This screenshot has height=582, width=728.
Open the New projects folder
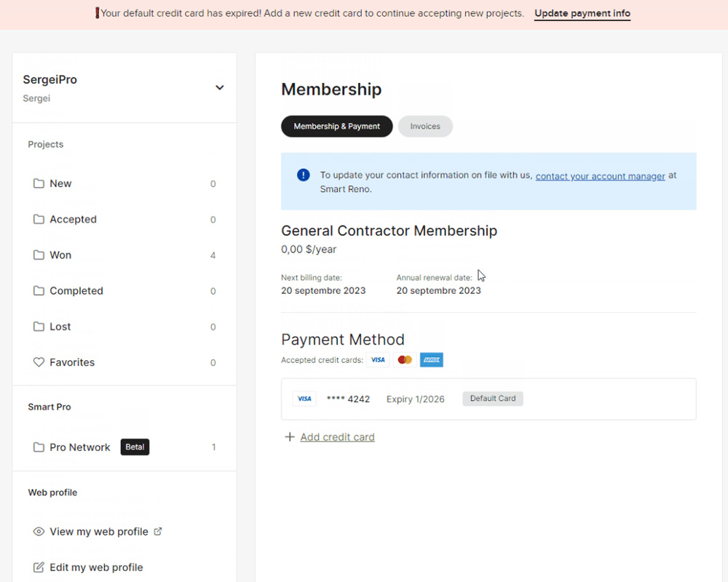pyautogui.click(x=60, y=184)
